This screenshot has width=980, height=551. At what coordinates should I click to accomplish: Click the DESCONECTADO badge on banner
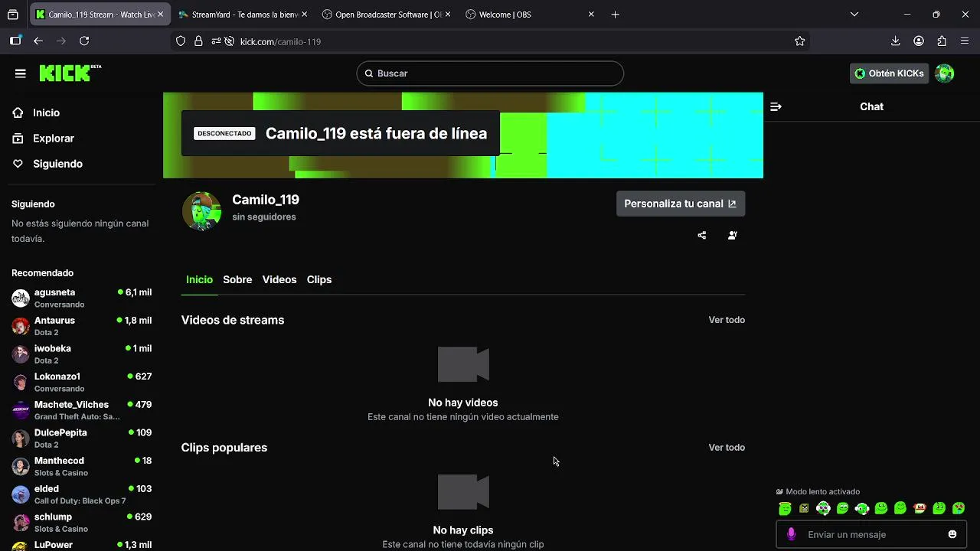pyautogui.click(x=224, y=133)
